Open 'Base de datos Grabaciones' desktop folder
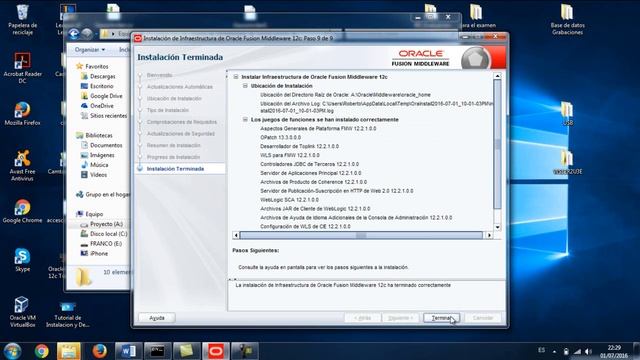The height and width of the screenshot is (360, 640). point(567,20)
